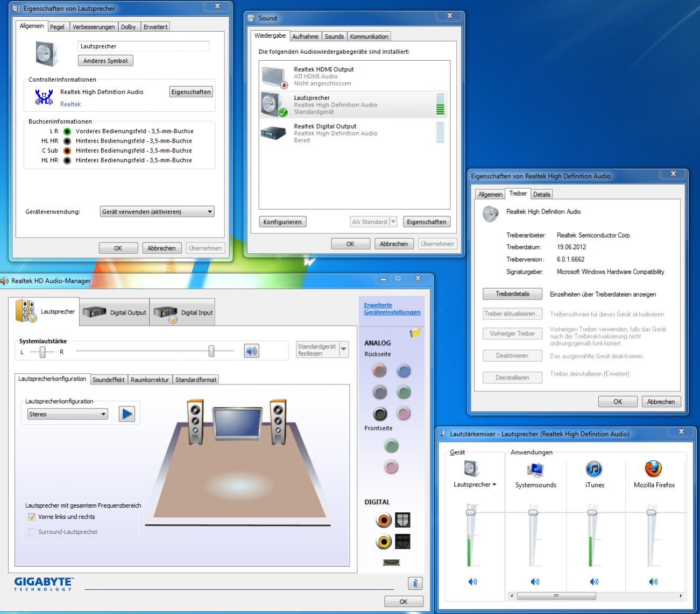Click the pink front panel jack
Screen dimensions: 700x614
(x=391, y=467)
